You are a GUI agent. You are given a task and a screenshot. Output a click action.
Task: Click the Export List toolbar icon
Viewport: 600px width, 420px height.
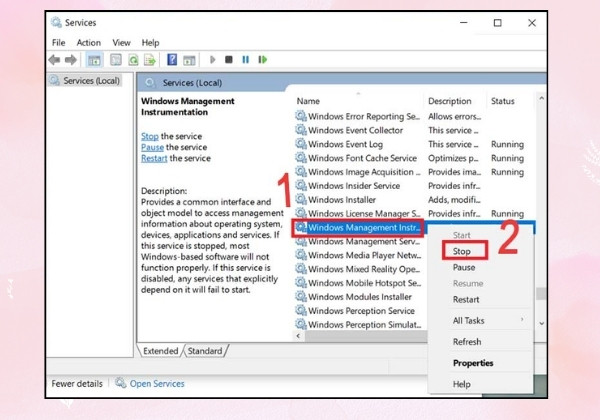[x=150, y=60]
